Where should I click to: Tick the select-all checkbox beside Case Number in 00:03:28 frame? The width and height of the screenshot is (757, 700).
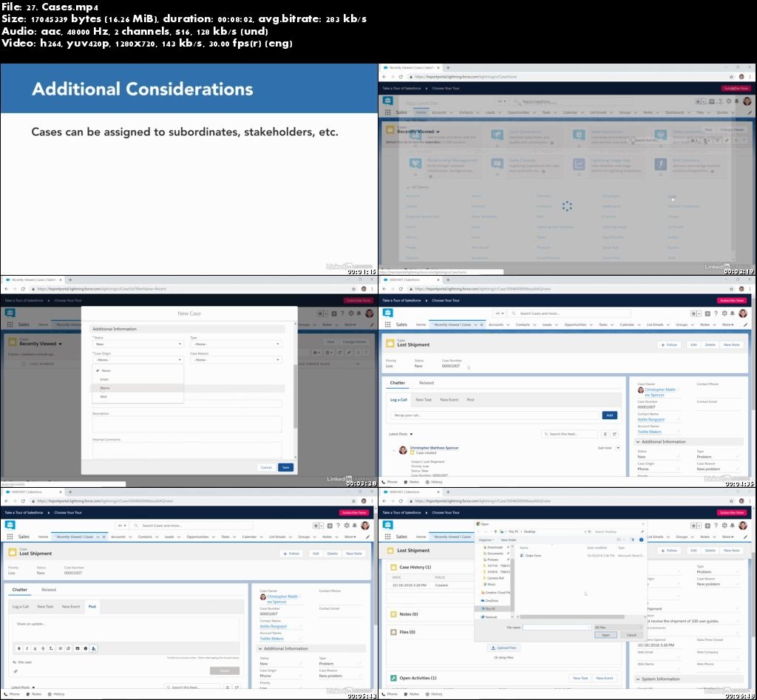[23, 364]
